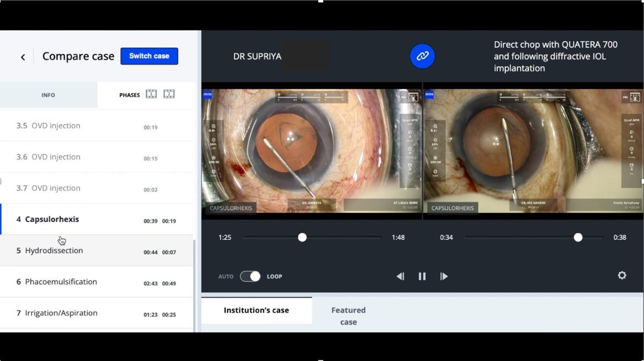Click the CAPSULORHEXIS label on left video
The image size is (644, 361).
point(231,208)
